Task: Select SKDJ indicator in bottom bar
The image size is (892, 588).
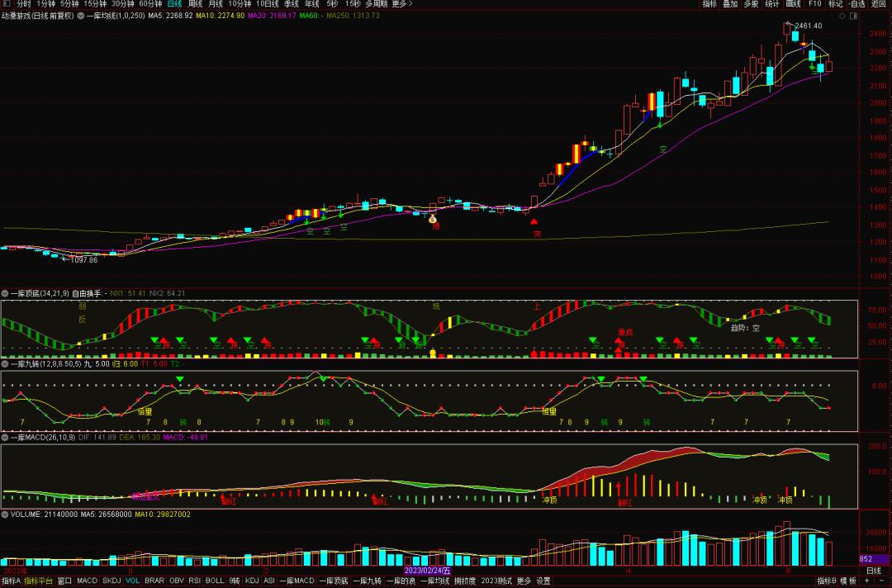Action: 111,581
